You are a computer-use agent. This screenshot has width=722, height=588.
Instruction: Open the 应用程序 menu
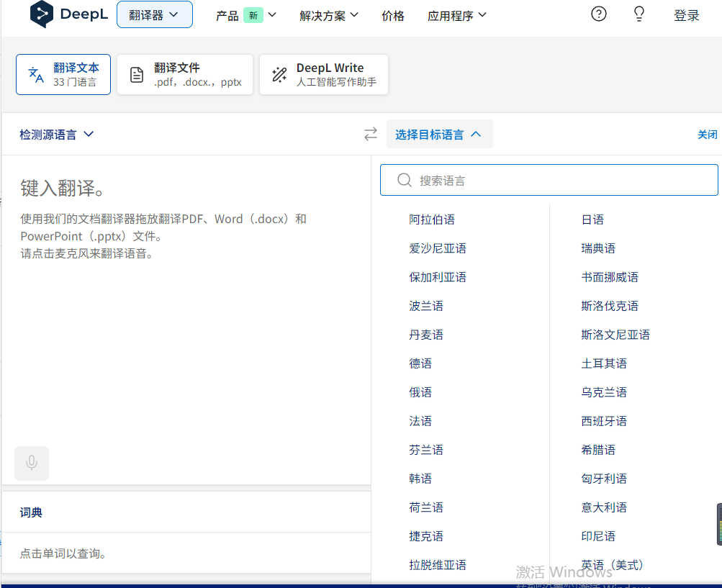click(456, 16)
